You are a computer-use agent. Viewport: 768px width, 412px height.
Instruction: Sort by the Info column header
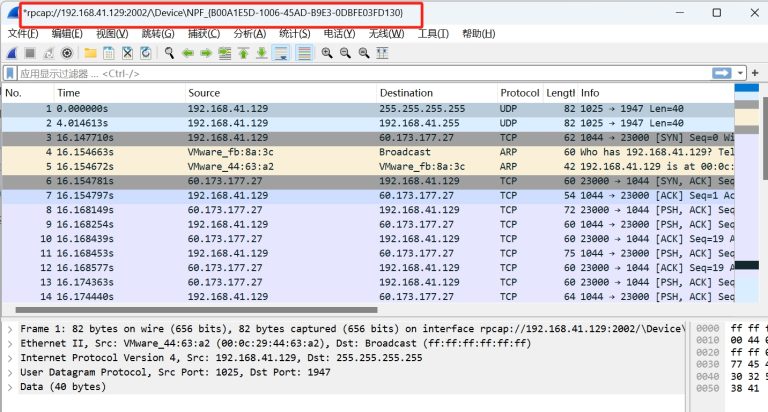[656, 93]
